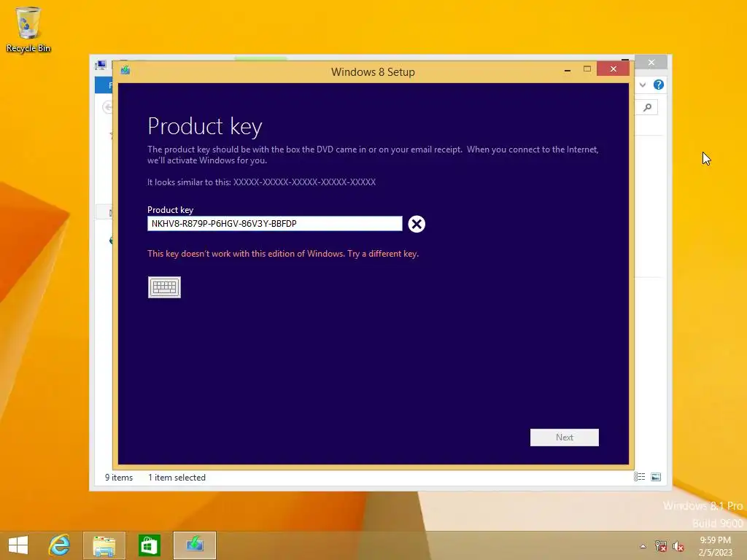This screenshot has width=747, height=560.
Task: Open the on-screen keyboard button
Action: pyautogui.click(x=164, y=287)
